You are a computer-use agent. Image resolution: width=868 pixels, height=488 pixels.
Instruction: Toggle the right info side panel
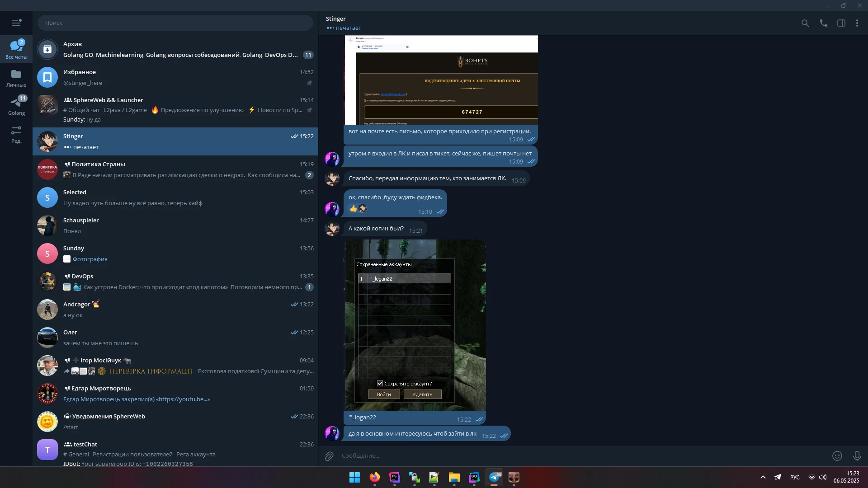tap(841, 23)
